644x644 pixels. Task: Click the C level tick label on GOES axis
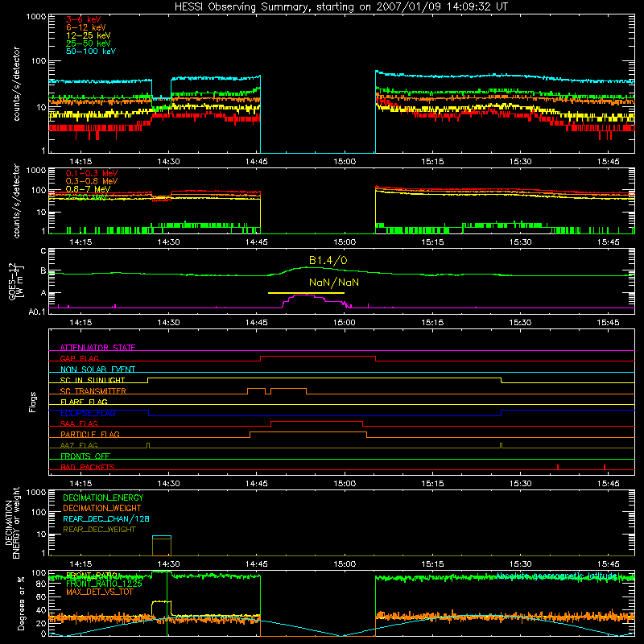coord(43,251)
